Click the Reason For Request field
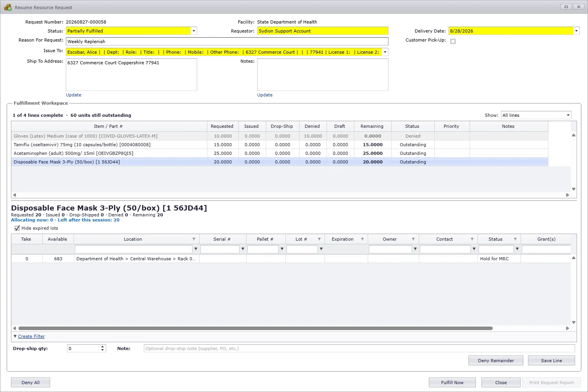 tap(227, 42)
